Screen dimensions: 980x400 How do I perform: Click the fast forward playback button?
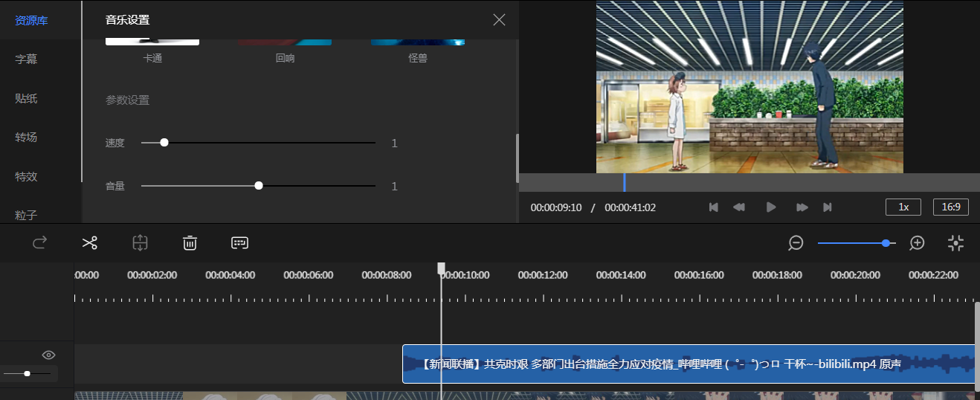coord(802,207)
